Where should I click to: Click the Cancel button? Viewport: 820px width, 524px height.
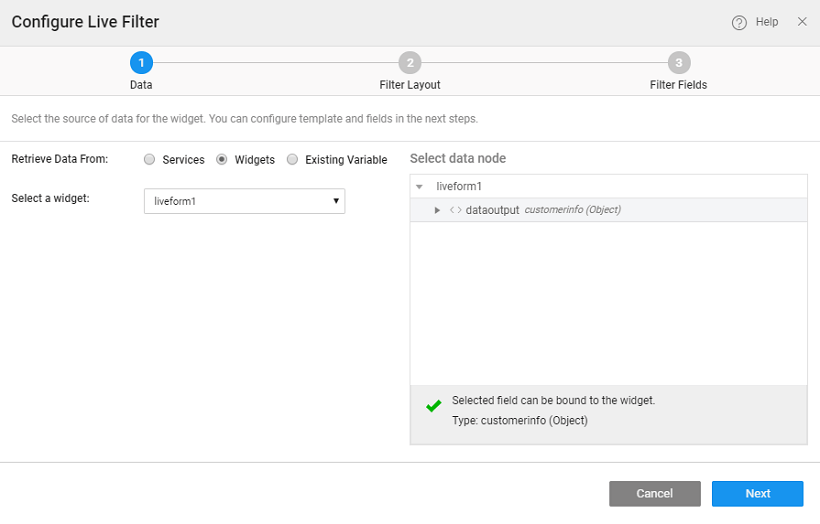(x=654, y=493)
